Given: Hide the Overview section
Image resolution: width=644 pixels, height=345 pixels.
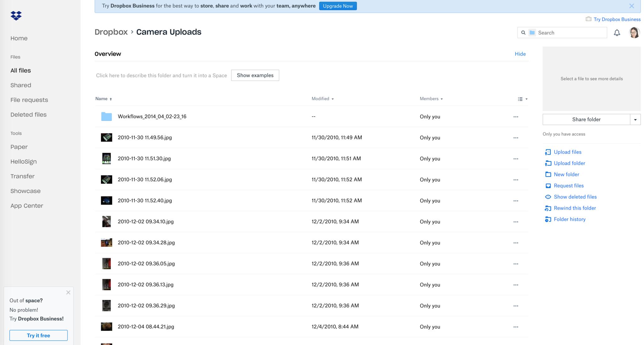Looking at the screenshot, I should (x=520, y=54).
